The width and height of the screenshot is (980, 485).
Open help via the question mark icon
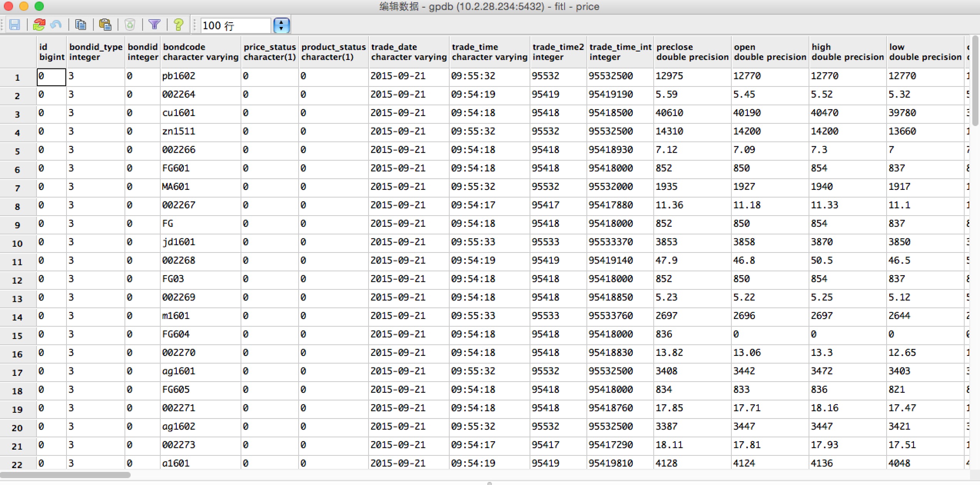pos(178,25)
